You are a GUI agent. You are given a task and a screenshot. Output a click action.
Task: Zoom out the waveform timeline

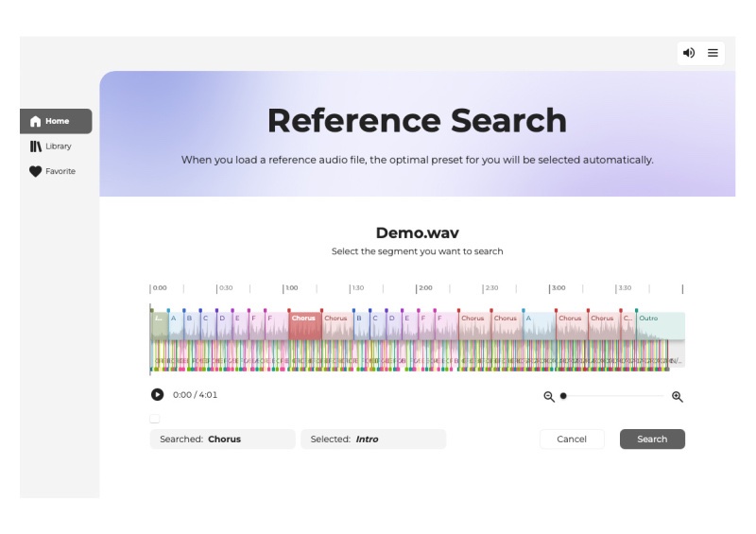coord(549,397)
